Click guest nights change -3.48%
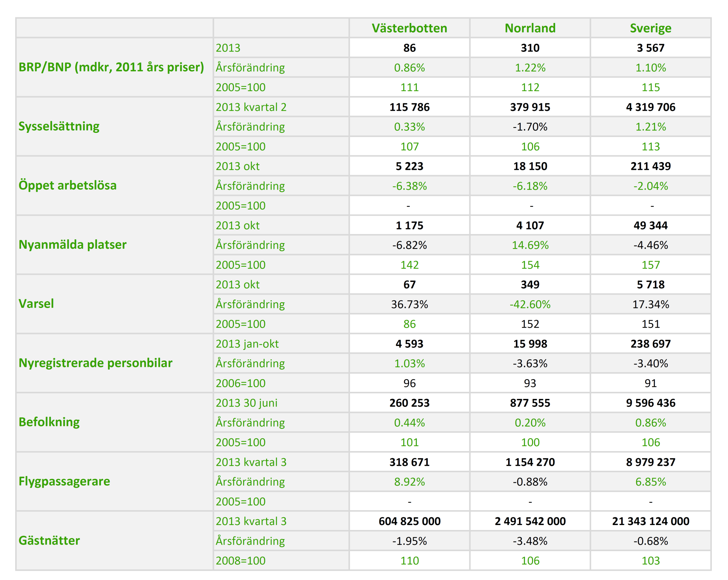 pos(530,541)
